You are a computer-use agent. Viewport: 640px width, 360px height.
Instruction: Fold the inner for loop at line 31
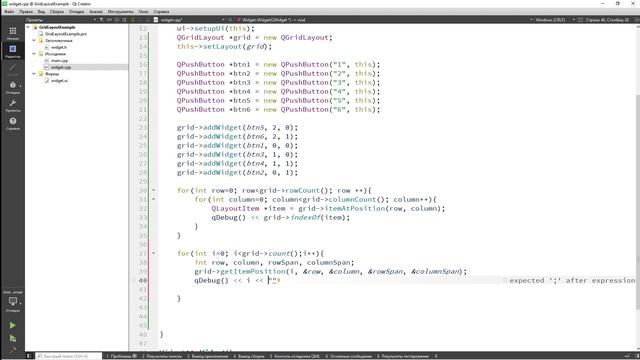point(153,199)
